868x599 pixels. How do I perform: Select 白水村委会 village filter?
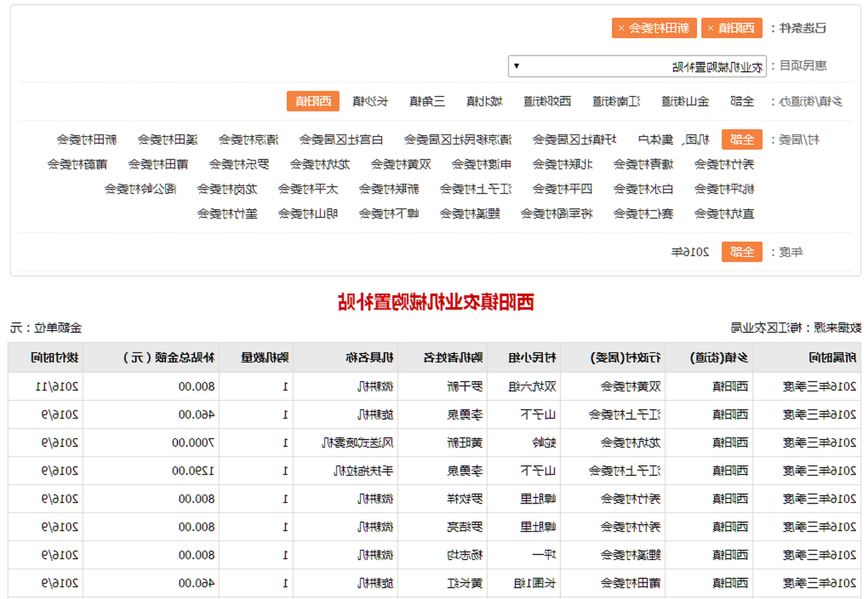coord(643,189)
